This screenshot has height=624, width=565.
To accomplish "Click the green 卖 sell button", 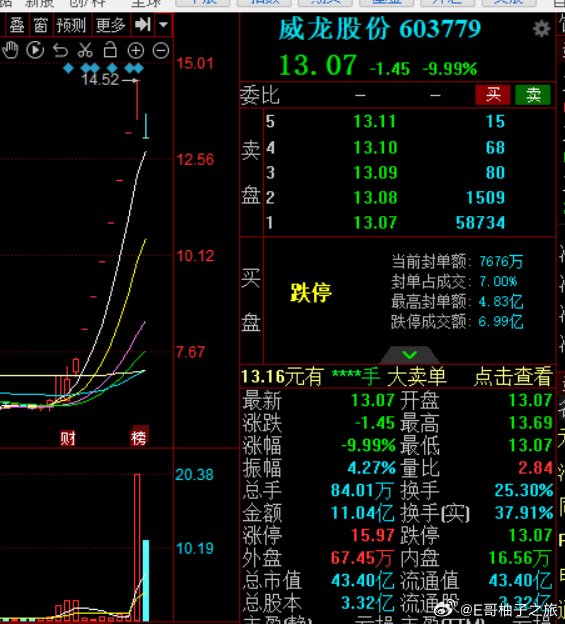I will (533, 95).
